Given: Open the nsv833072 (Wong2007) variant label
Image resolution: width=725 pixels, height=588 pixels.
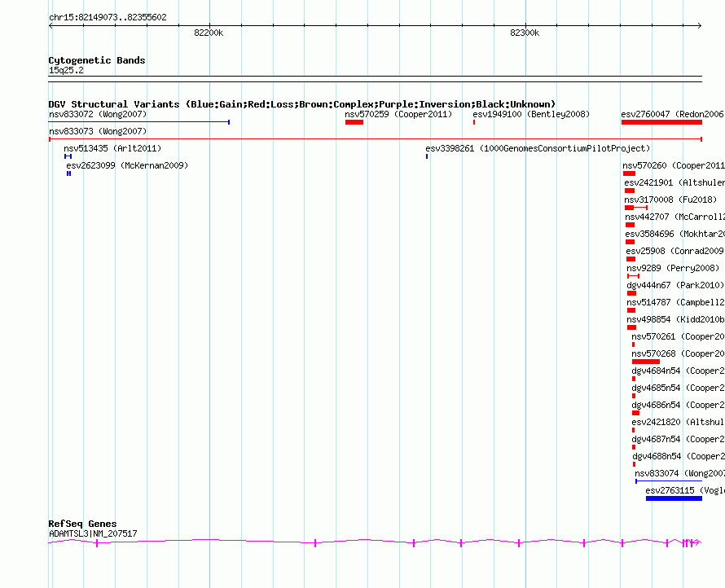Looking at the screenshot, I should [97, 114].
